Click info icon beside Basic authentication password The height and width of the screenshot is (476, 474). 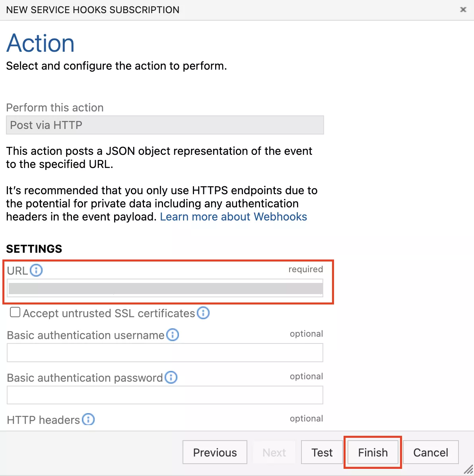[171, 377]
